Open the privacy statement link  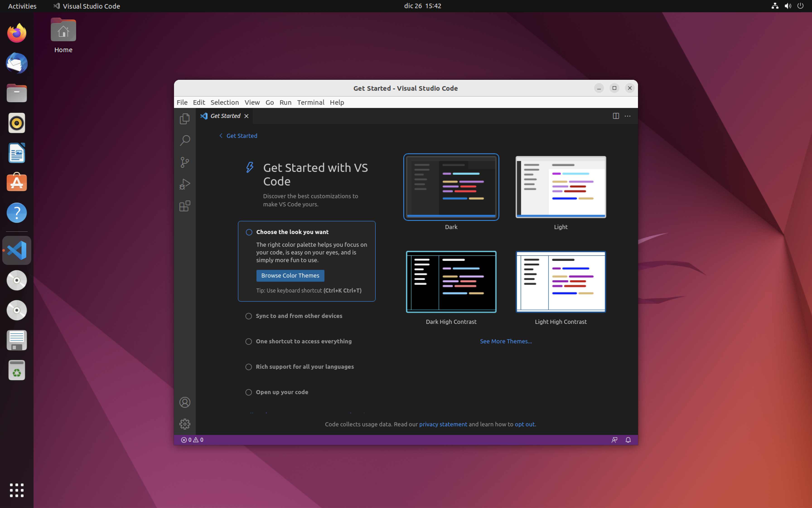point(443,424)
